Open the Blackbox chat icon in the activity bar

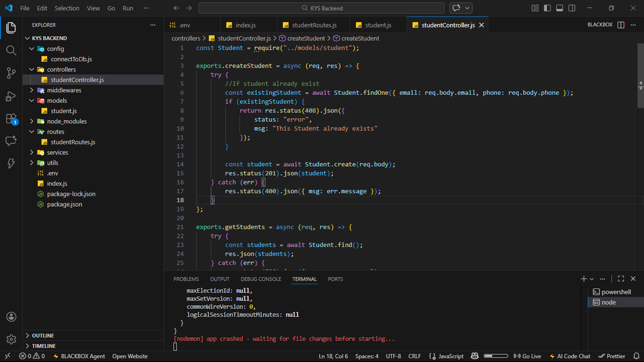(11, 141)
